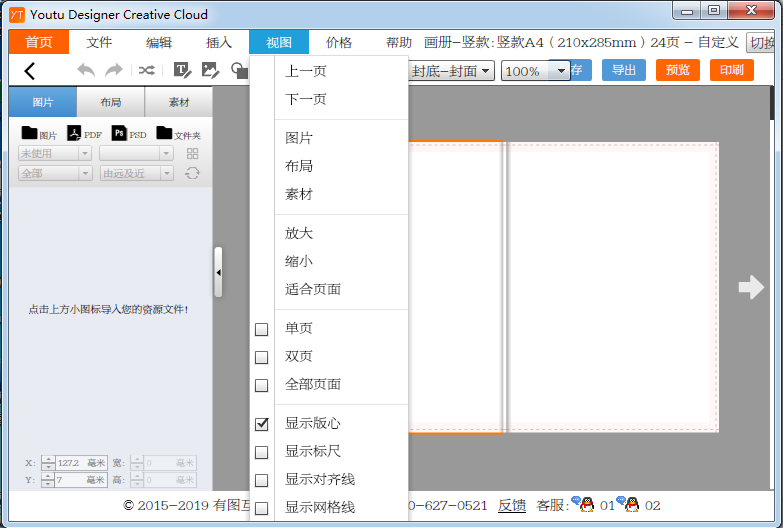Image resolution: width=783 pixels, height=528 pixels.
Task: Click the undo arrow icon
Action: coord(86,70)
